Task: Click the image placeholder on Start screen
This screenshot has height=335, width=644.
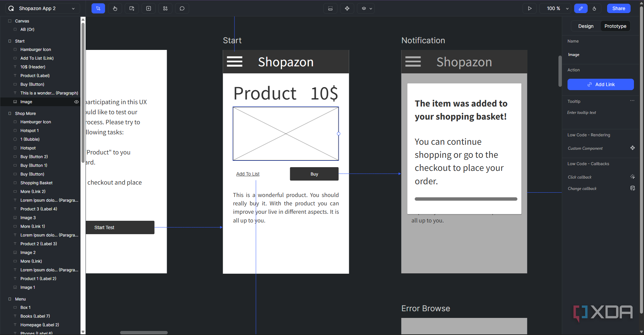Action: pos(286,134)
